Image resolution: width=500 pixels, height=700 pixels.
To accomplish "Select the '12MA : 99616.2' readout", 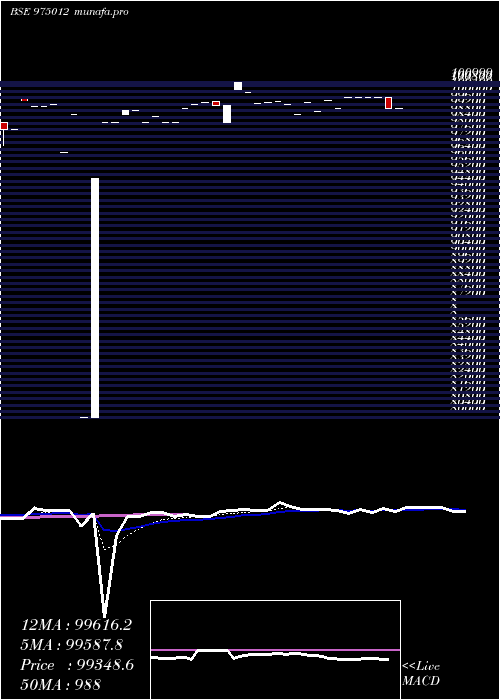I will 76,625.
